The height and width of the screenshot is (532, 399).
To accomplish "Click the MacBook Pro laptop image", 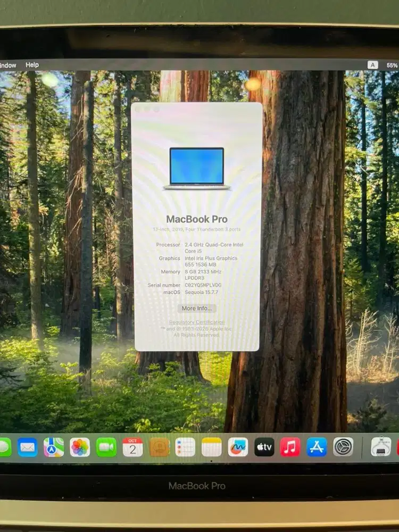I will click(197, 168).
